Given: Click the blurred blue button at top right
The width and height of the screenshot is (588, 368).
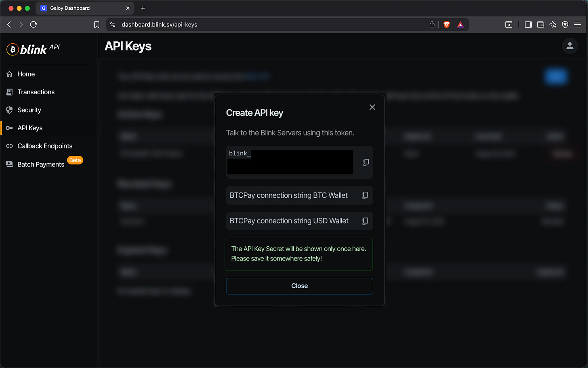Looking at the screenshot, I should (x=556, y=76).
